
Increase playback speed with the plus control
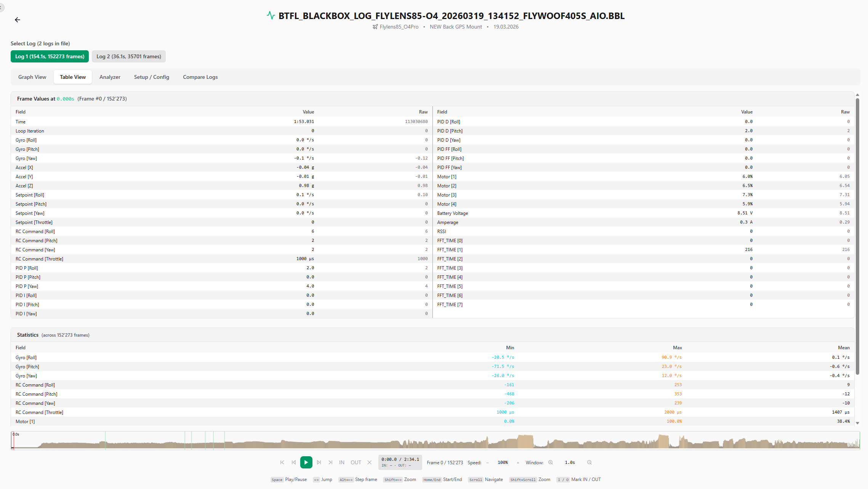(x=517, y=462)
